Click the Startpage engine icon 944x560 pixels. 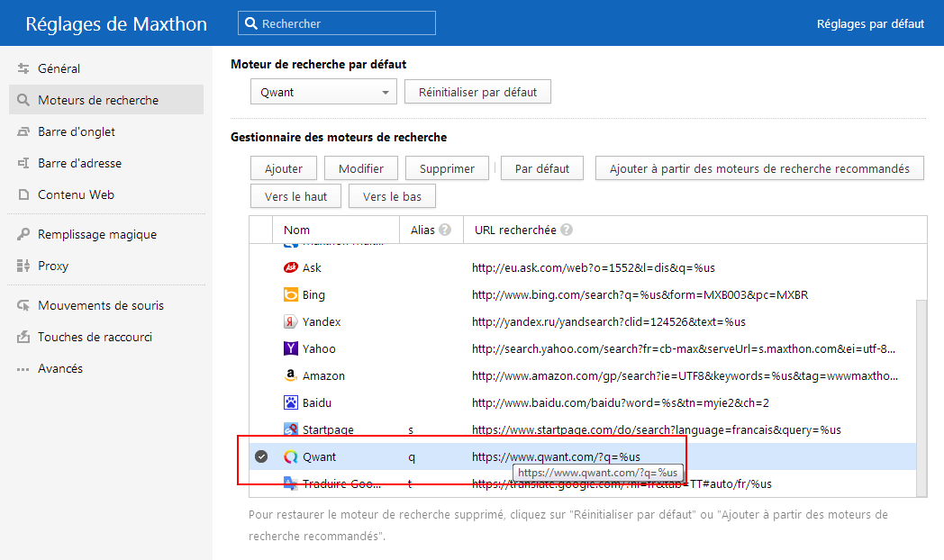coord(291,429)
